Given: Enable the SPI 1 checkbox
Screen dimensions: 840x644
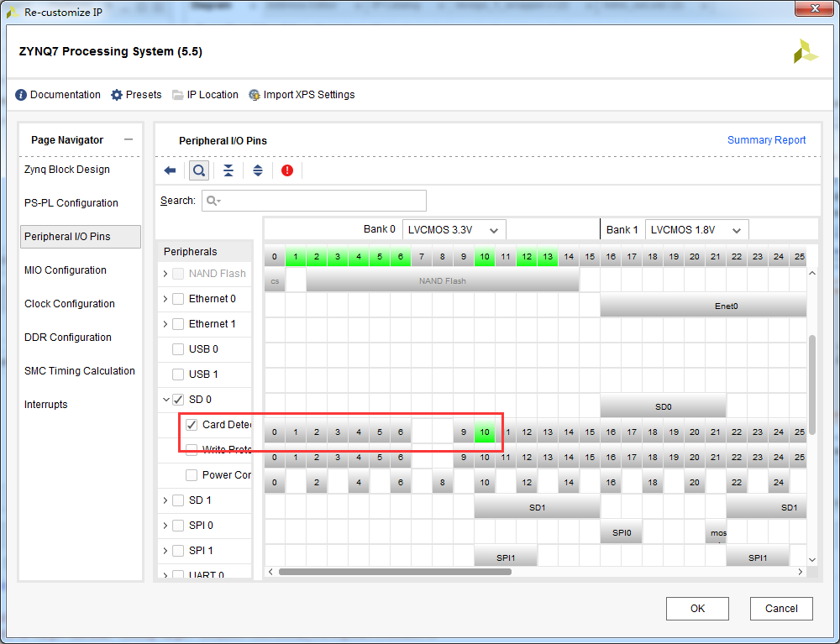Looking at the screenshot, I should pyautogui.click(x=178, y=550).
